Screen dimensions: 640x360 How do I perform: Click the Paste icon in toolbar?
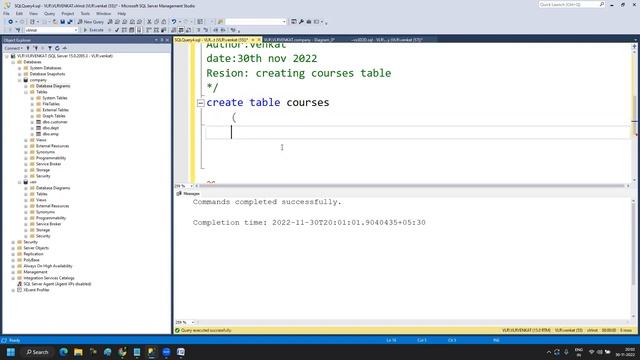(x=164, y=22)
